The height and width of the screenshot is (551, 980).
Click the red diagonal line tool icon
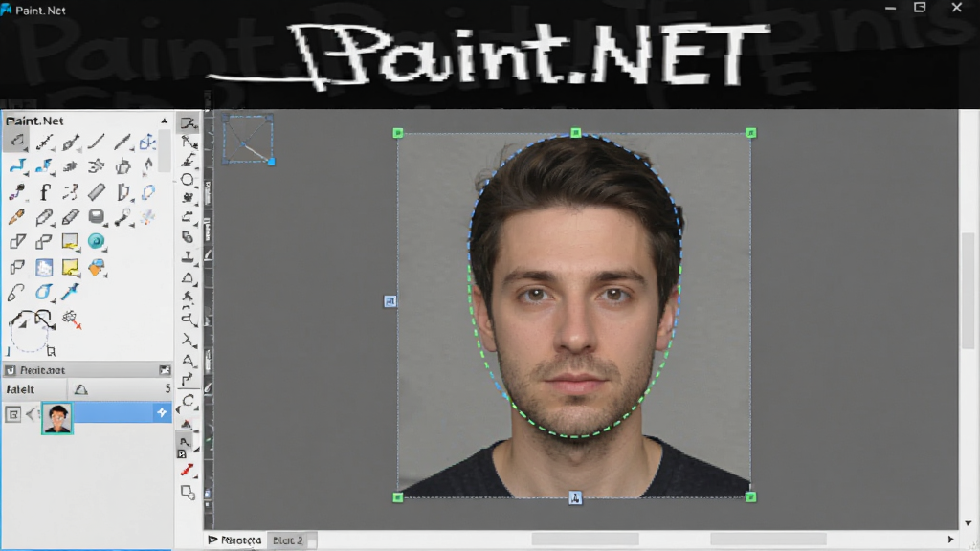[187, 470]
